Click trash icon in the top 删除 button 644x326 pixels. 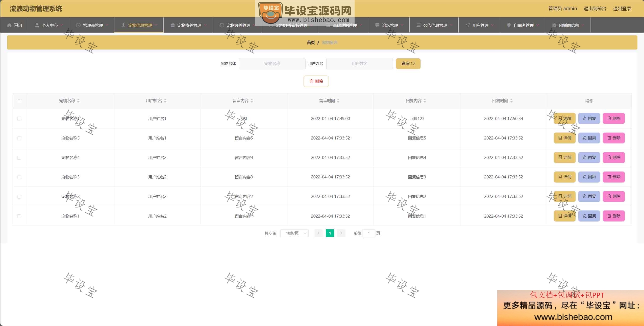(311, 81)
